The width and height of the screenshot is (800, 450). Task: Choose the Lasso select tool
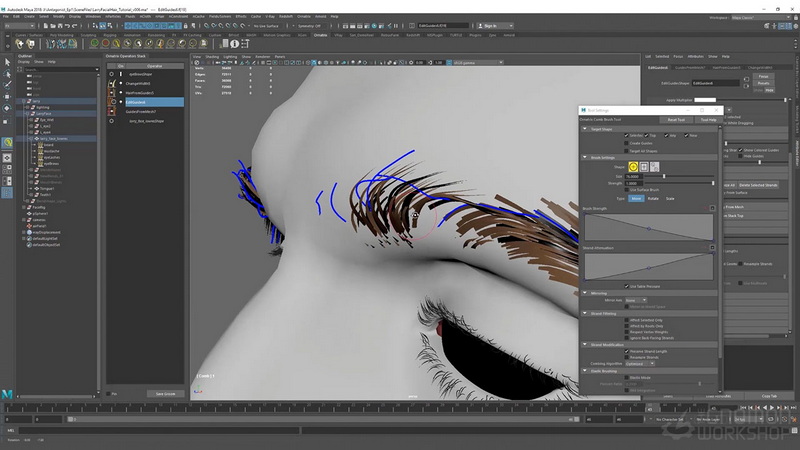click(7, 73)
